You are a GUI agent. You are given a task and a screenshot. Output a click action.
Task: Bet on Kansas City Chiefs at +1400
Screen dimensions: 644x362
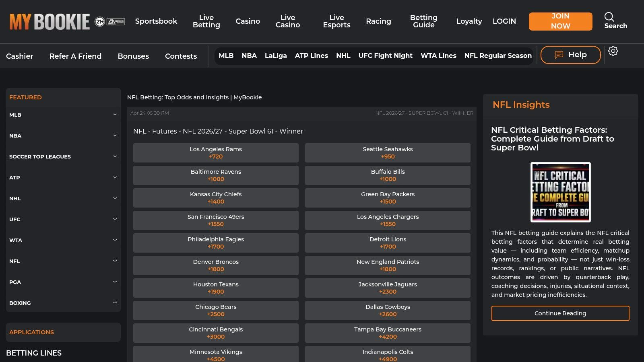[216, 197]
